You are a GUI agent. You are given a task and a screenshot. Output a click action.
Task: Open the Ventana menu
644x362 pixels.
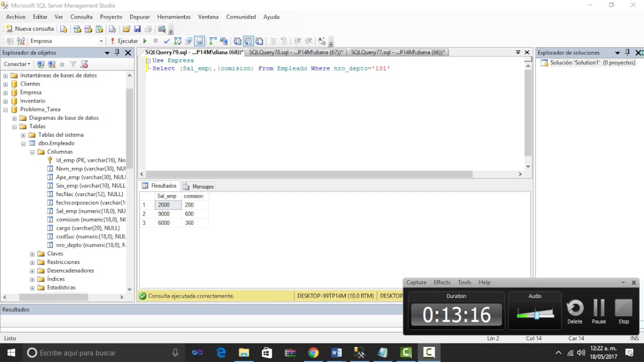[208, 17]
